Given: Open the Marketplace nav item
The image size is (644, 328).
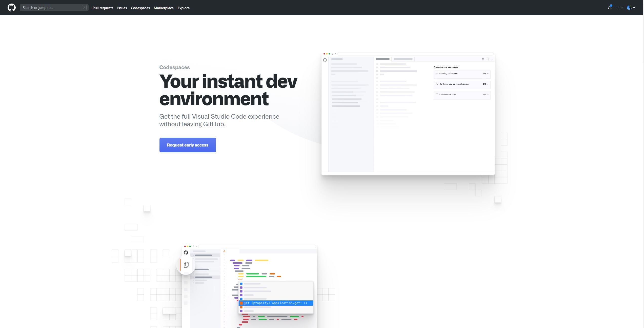Looking at the screenshot, I should pyautogui.click(x=164, y=8).
